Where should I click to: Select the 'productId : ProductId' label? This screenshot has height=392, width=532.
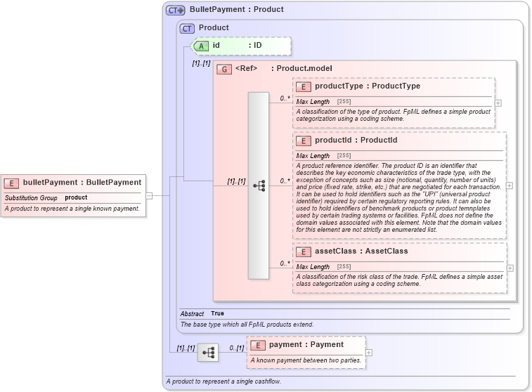pos(356,141)
